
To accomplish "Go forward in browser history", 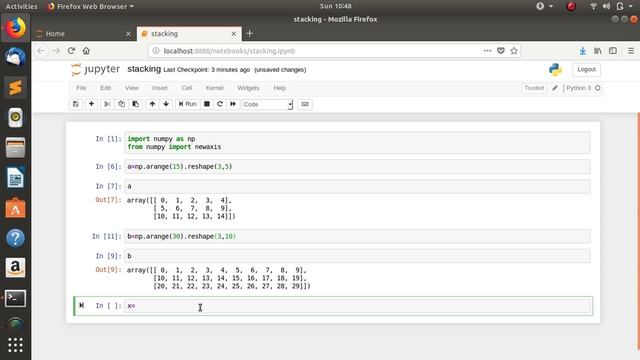I will pyautogui.click(x=56, y=51).
